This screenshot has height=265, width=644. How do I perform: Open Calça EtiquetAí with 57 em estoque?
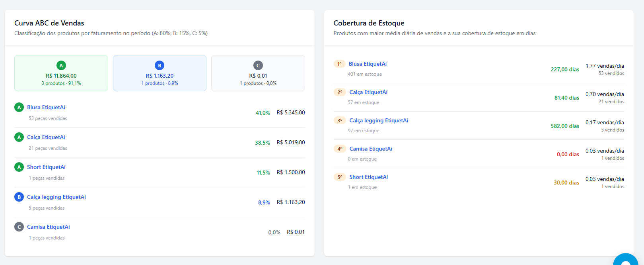pos(368,92)
